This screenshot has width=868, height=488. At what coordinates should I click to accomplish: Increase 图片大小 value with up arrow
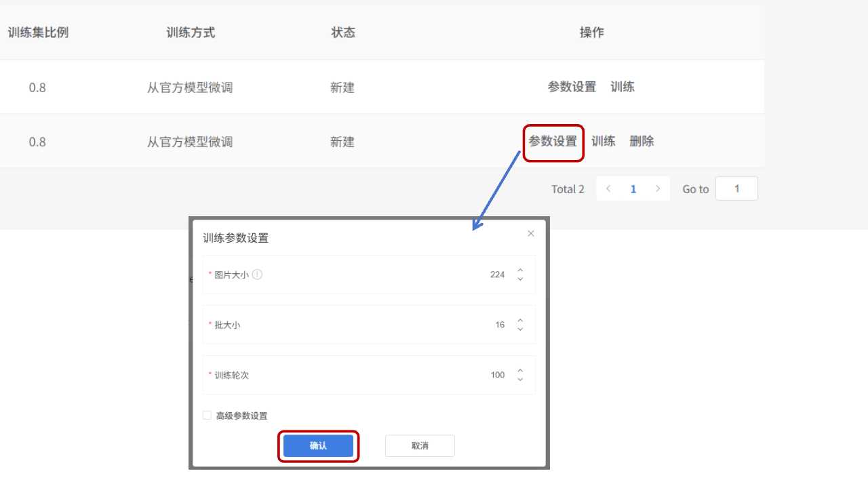point(520,270)
